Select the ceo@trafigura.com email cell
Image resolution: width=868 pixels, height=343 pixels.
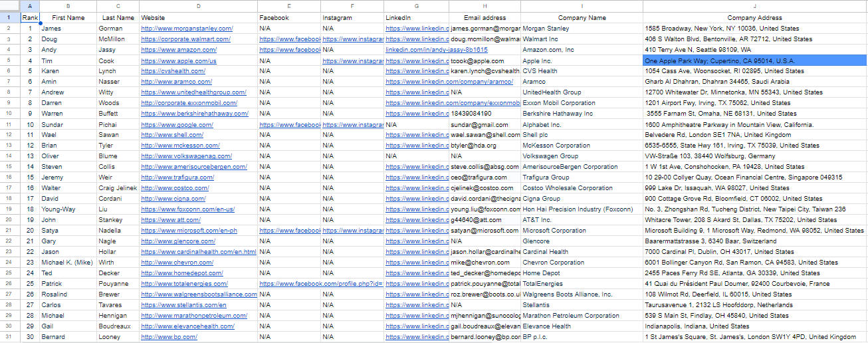(x=485, y=177)
